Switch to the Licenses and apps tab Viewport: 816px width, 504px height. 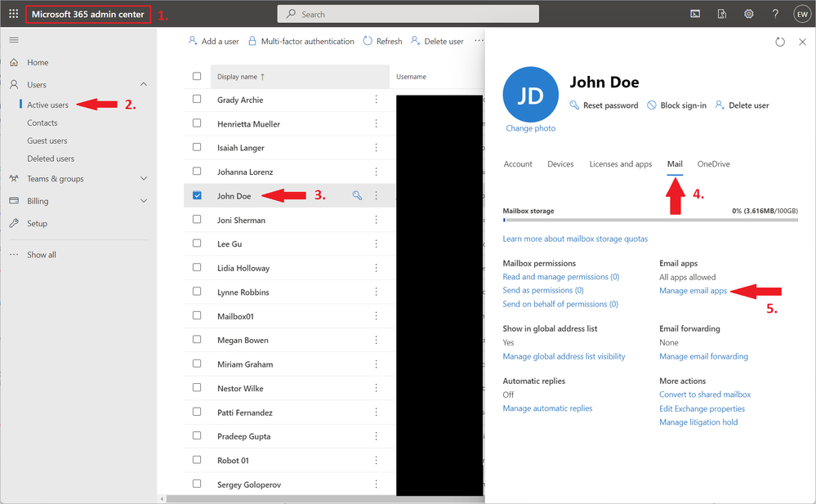click(620, 164)
